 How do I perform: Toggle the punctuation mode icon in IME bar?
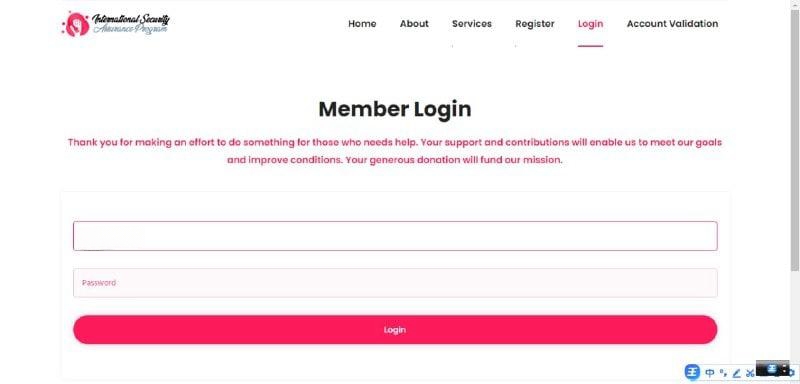point(723,373)
